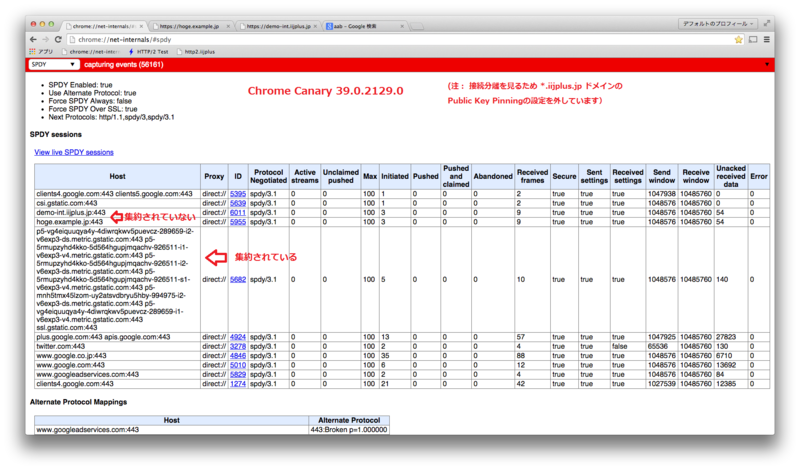This screenshot has height=470, width=800.
Task: Click the fullscreen icon in the window corner
Action: coord(766,23)
